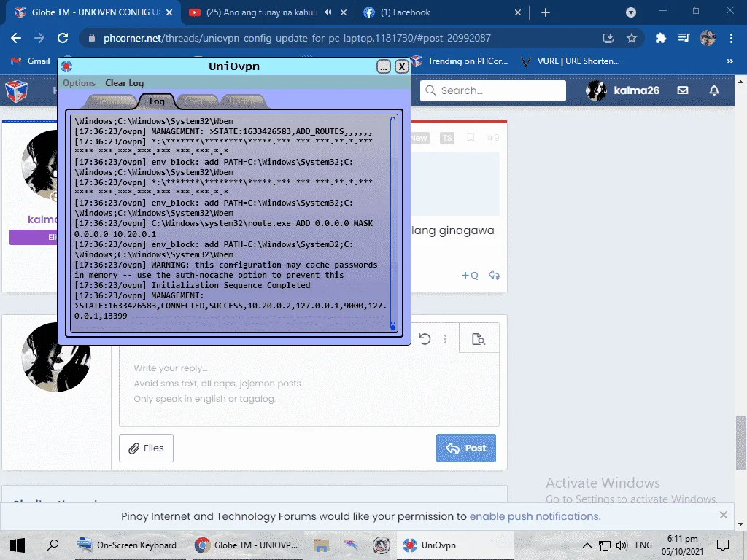Open the Windows Start menu
This screenshot has height=560, width=747.
(18, 545)
